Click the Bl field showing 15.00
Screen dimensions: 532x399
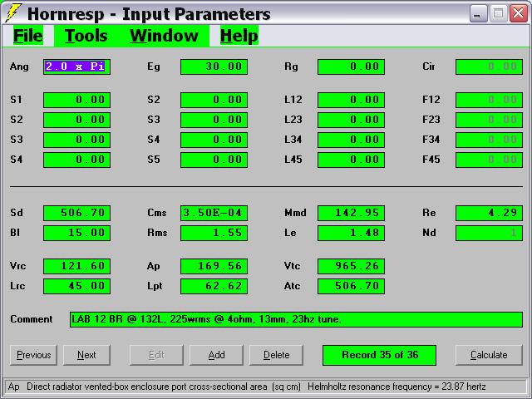click(76, 233)
